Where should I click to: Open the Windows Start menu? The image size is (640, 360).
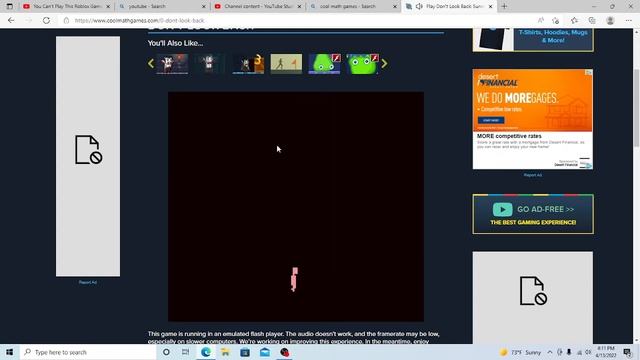[9, 352]
